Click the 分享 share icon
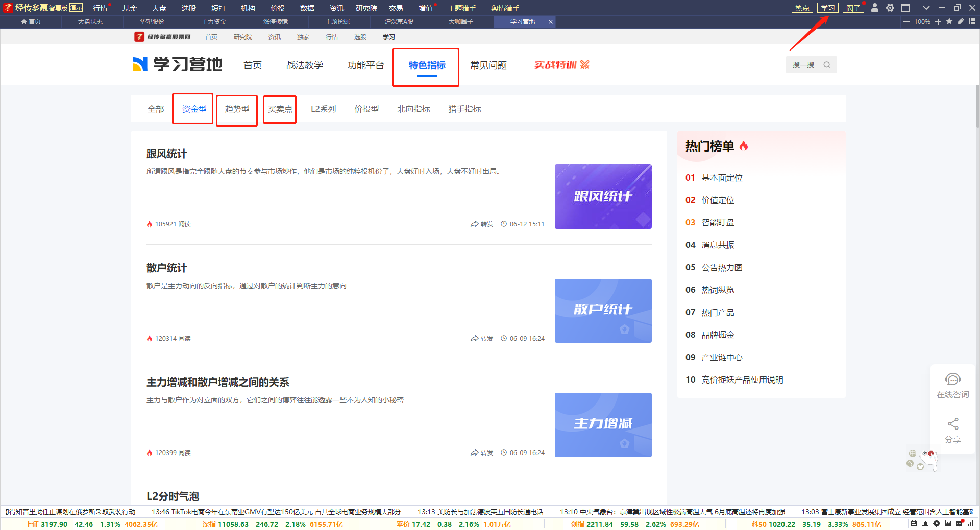The width and height of the screenshot is (980, 530). click(952, 424)
